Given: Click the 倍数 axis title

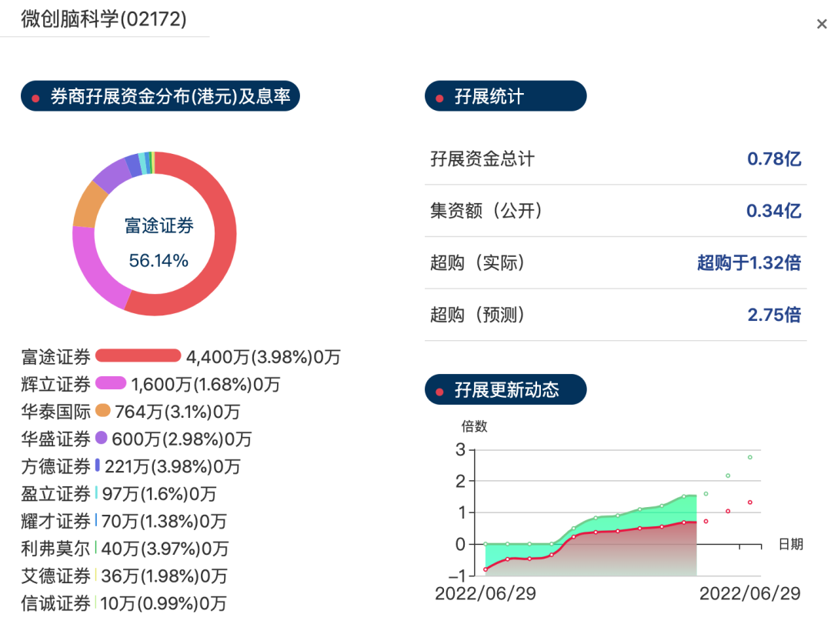Looking at the screenshot, I should coord(474,426).
